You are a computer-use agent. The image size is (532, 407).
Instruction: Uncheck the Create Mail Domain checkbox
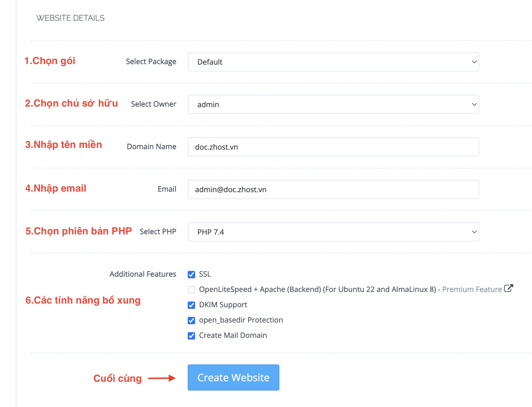(191, 336)
